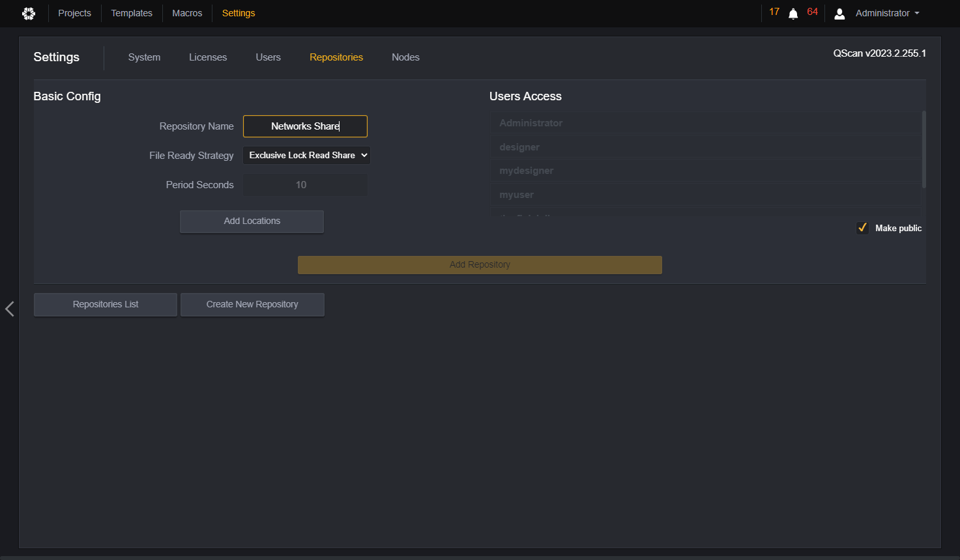The height and width of the screenshot is (560, 960).
Task: Click the Add Repository button
Action: [x=480, y=264]
